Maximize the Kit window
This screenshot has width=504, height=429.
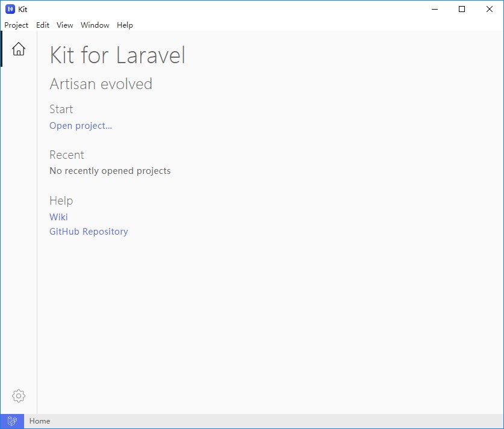point(462,9)
